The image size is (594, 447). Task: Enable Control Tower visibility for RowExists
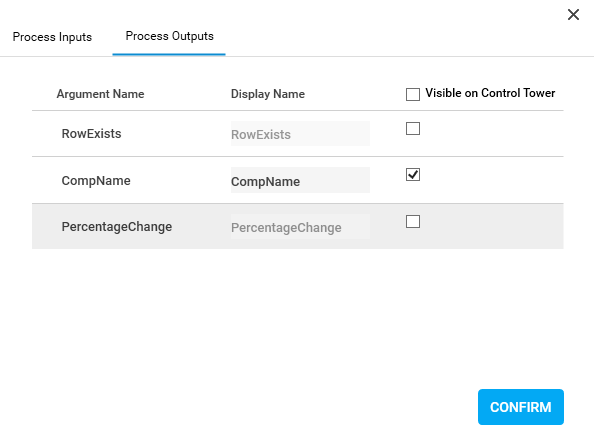(x=413, y=128)
